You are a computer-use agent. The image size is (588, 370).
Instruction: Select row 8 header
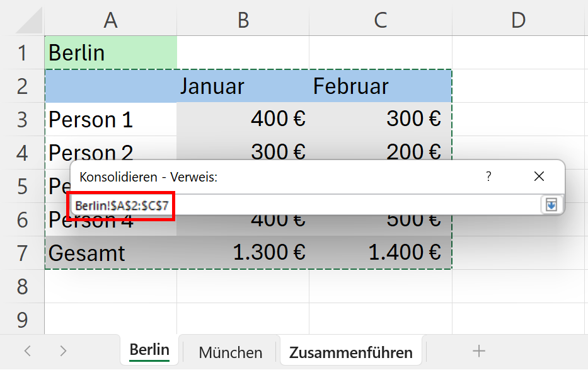click(22, 287)
